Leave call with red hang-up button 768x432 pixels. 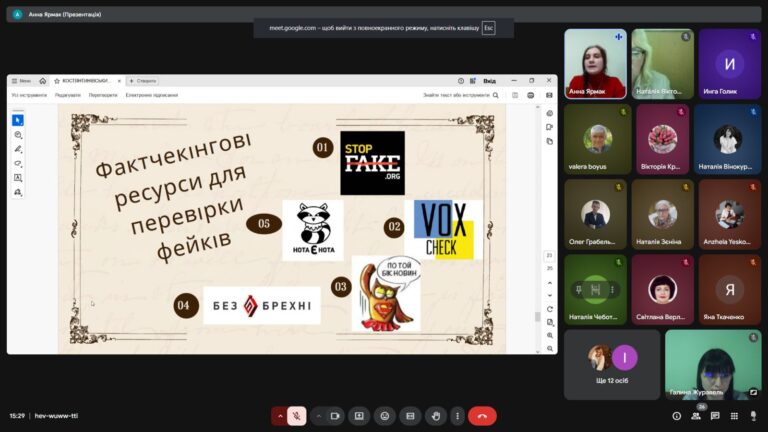tap(482, 416)
